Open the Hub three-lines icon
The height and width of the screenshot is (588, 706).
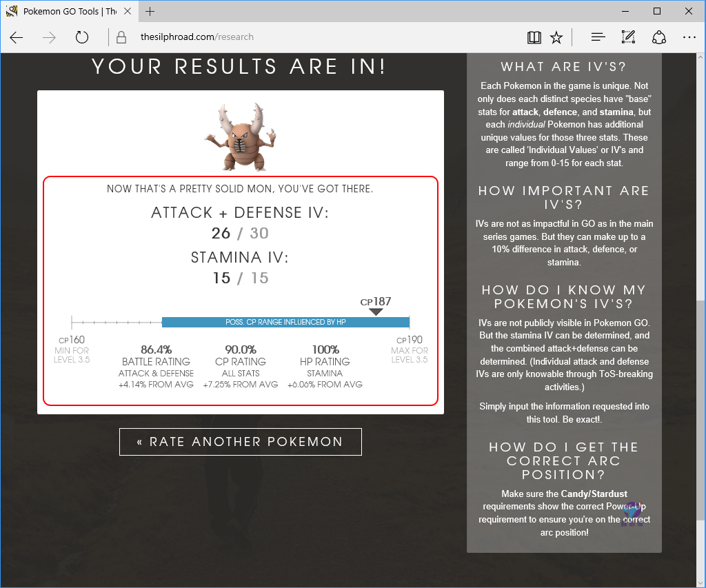click(598, 37)
